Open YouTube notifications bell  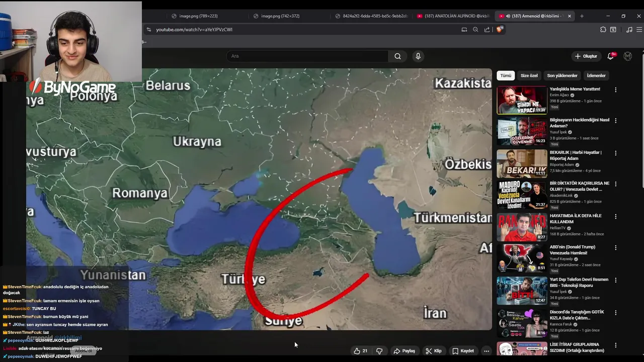pyautogui.click(x=611, y=56)
